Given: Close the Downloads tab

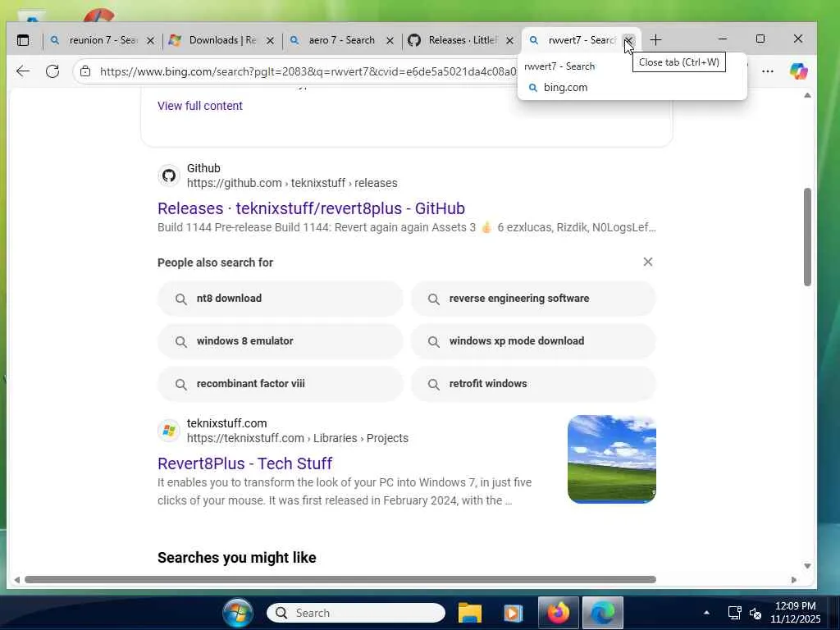Looking at the screenshot, I should pos(270,40).
